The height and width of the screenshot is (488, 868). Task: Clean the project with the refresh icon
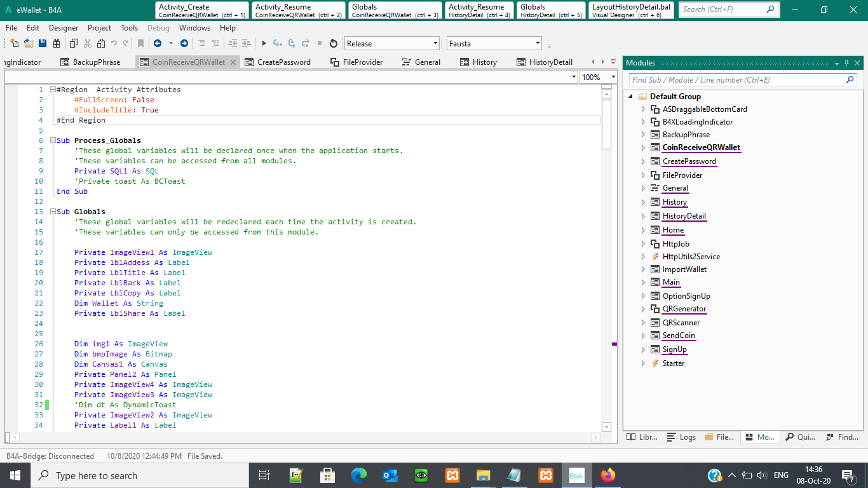332,43
